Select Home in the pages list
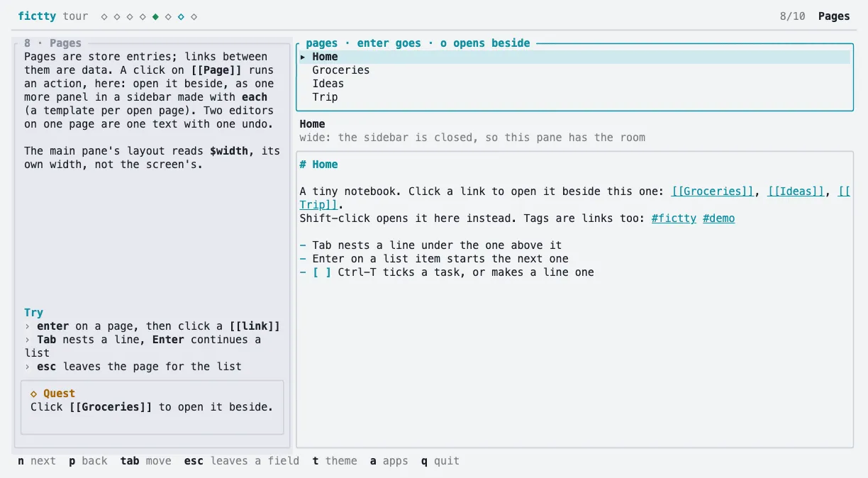868x478 pixels. [574, 57]
